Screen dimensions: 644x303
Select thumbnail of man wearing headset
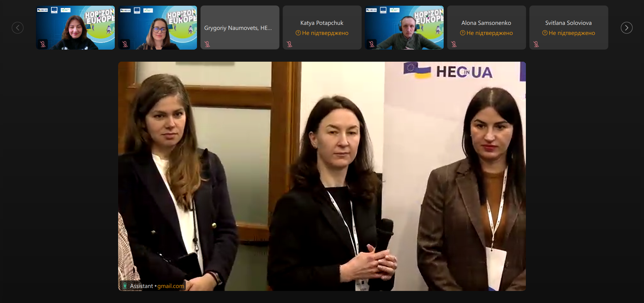(404, 27)
